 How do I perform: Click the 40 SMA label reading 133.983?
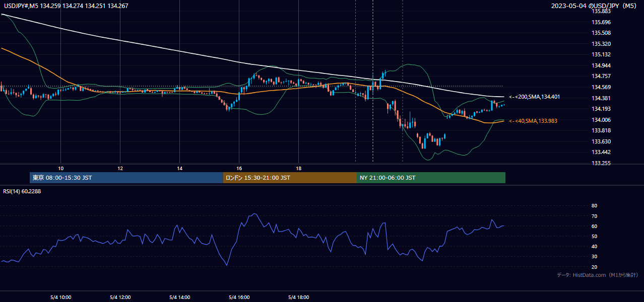click(534, 121)
